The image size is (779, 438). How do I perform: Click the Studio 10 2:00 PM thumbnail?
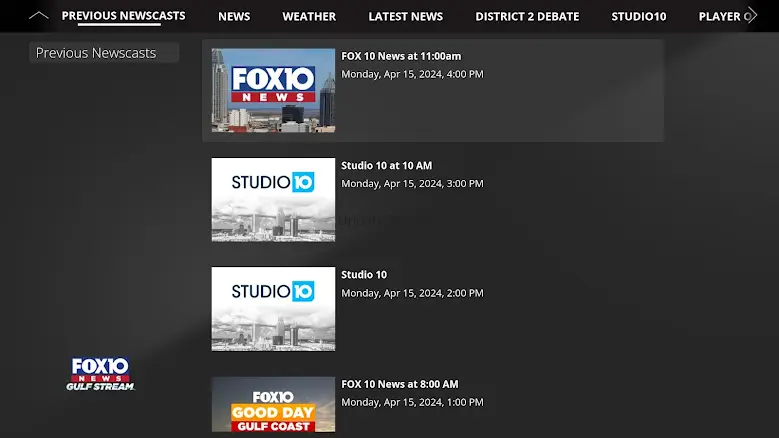click(273, 308)
